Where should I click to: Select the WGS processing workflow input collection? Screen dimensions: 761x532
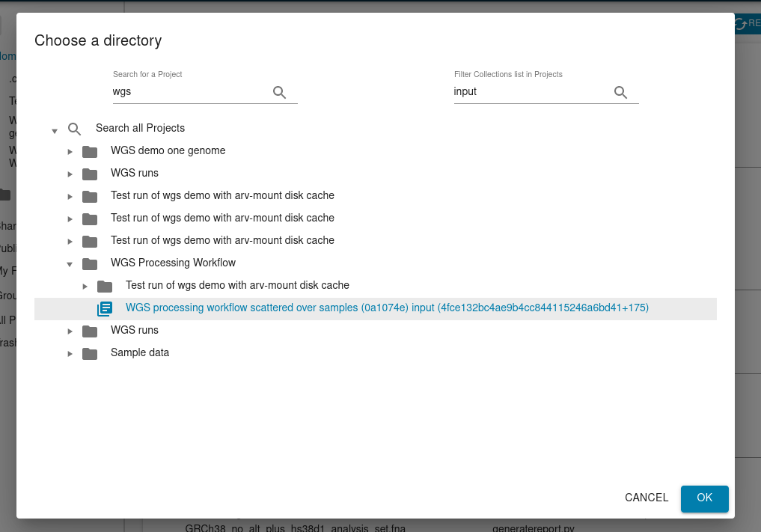(x=386, y=308)
